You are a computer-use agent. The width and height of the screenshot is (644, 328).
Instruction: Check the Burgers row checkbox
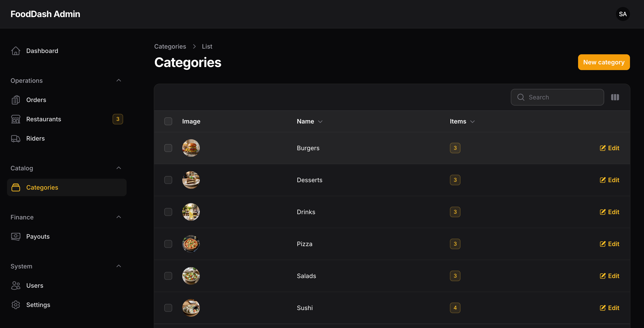[168, 148]
